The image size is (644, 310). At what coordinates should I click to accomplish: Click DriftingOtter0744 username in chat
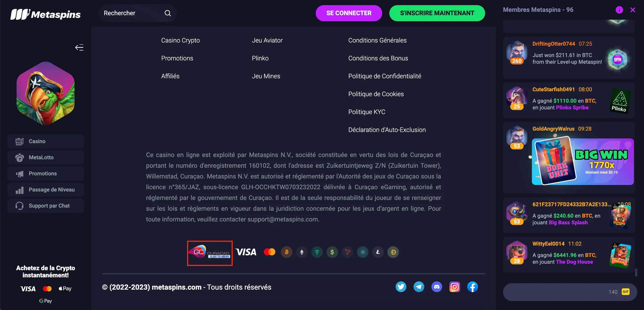tap(554, 44)
